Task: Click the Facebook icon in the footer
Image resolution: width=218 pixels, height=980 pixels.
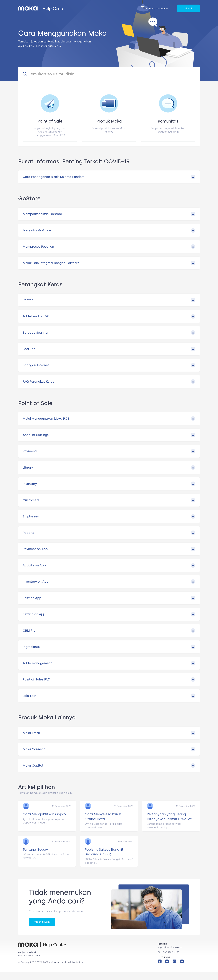Action: click(160, 961)
